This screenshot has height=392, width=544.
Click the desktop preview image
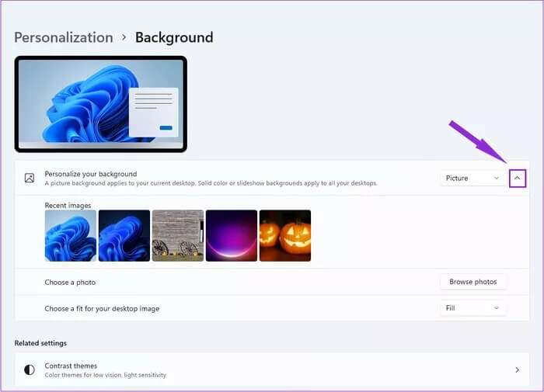click(101, 104)
